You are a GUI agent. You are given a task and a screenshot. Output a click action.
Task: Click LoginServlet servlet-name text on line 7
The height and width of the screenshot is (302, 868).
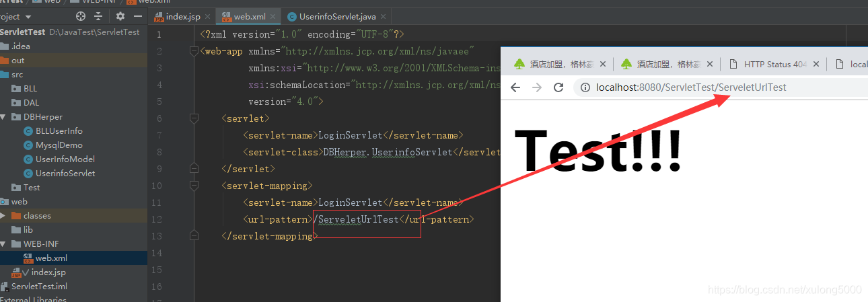[350, 135]
